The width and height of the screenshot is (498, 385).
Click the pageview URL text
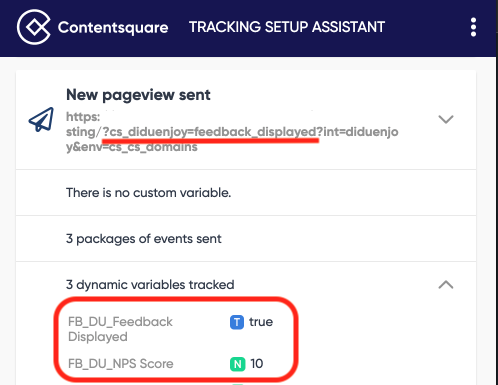coord(232,132)
